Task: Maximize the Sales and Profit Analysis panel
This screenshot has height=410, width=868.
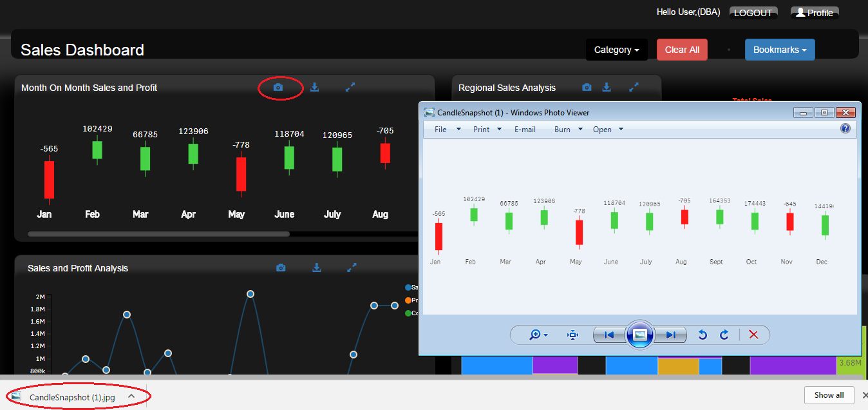Action: pyautogui.click(x=352, y=268)
